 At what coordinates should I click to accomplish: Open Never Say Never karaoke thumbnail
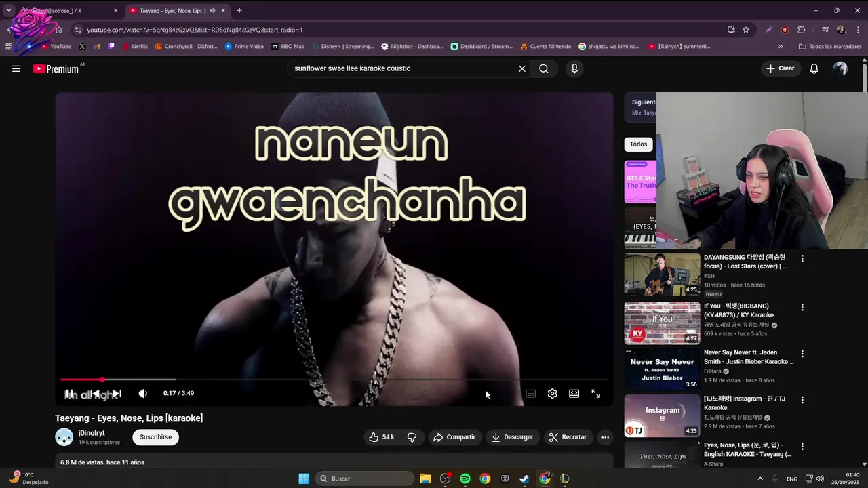click(x=662, y=369)
